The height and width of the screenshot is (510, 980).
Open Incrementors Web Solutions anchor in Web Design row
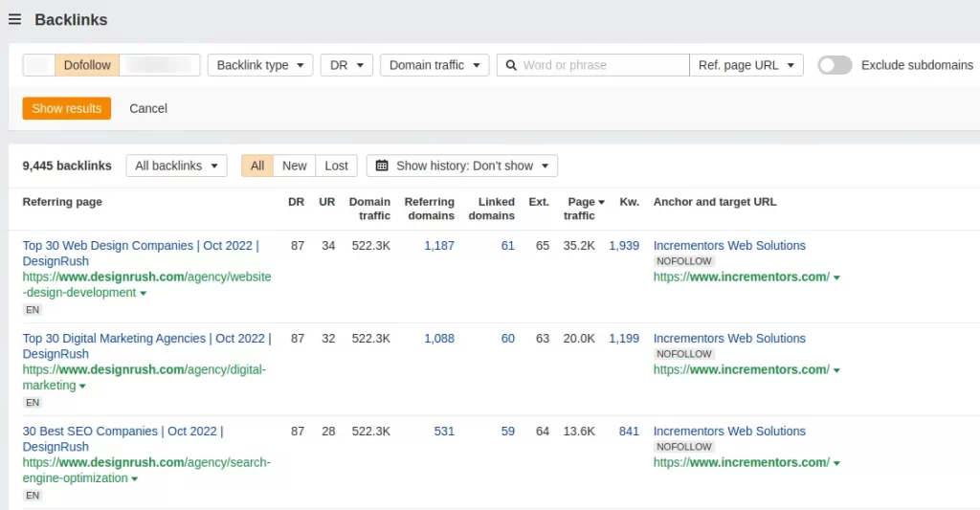point(729,246)
